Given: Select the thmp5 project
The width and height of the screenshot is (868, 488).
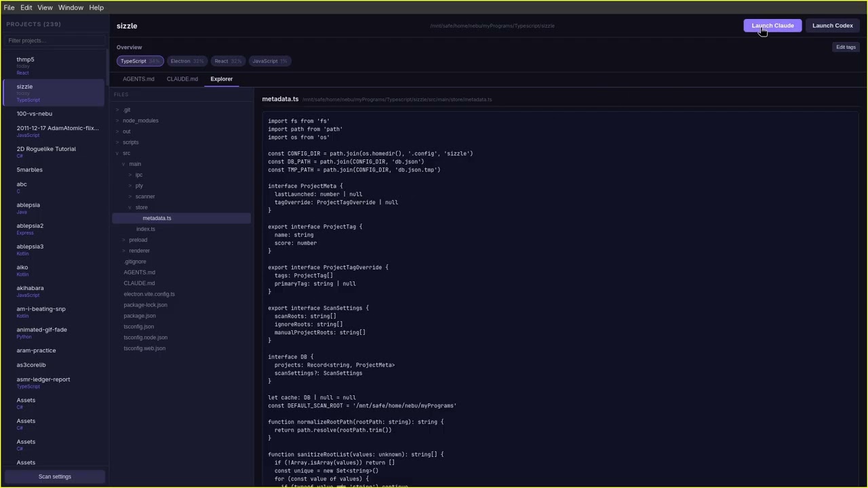Looking at the screenshot, I should coord(54,65).
